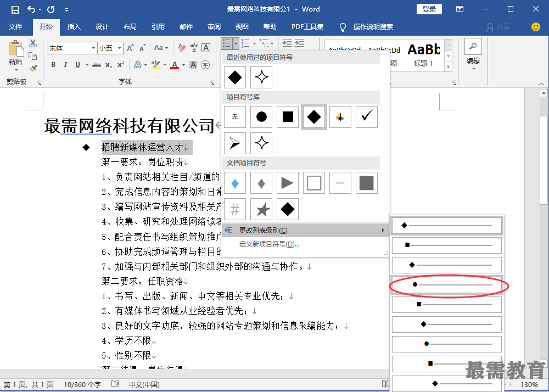Choose the hollow square document bullet
Viewport: 549px width, 392px height.
[x=314, y=183]
